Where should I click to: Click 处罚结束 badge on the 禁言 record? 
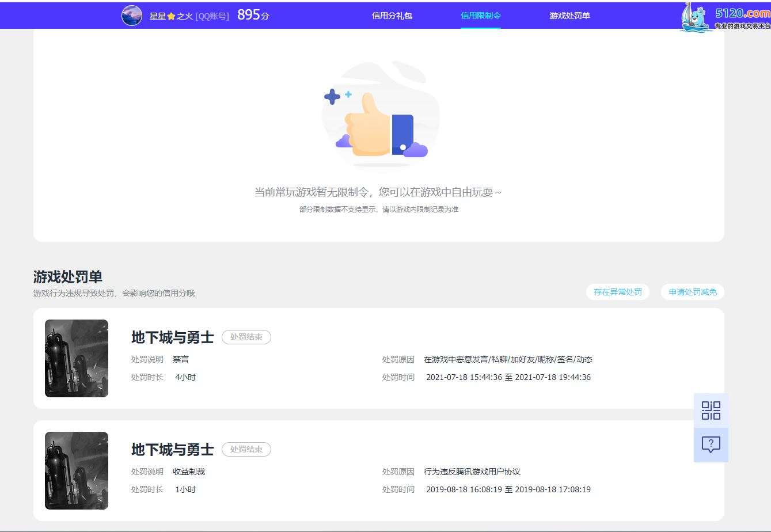246,337
